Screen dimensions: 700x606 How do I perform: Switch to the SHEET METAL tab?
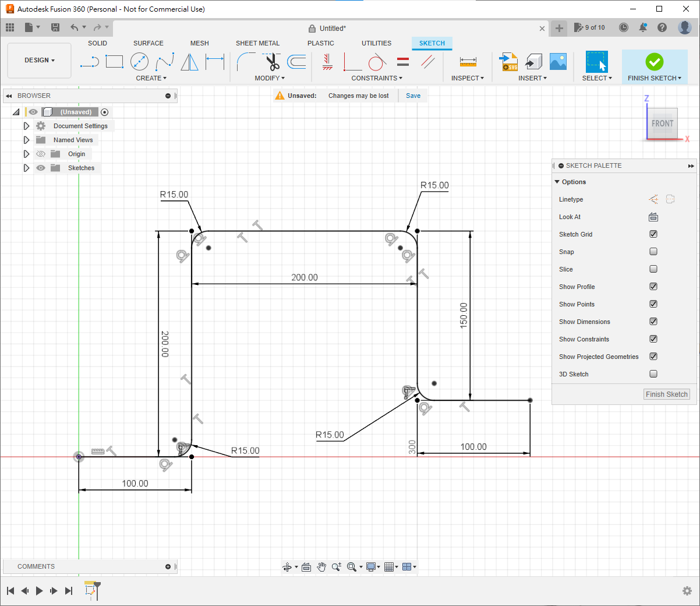(x=257, y=43)
